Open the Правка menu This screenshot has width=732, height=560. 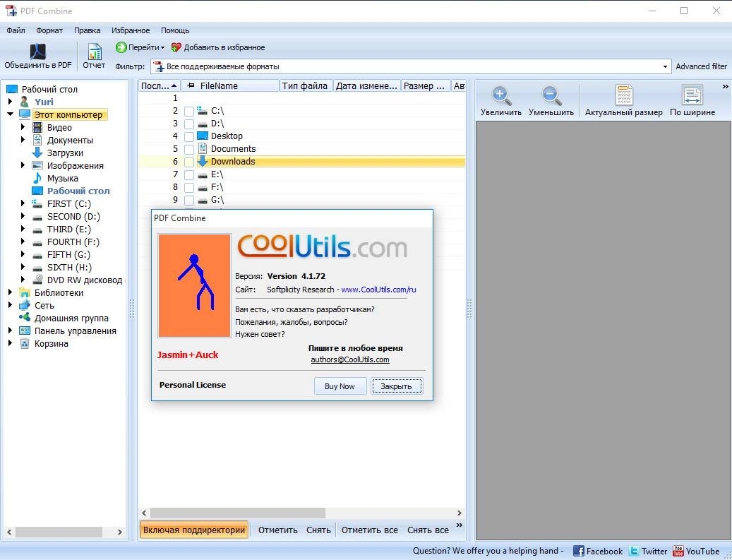pos(87,30)
